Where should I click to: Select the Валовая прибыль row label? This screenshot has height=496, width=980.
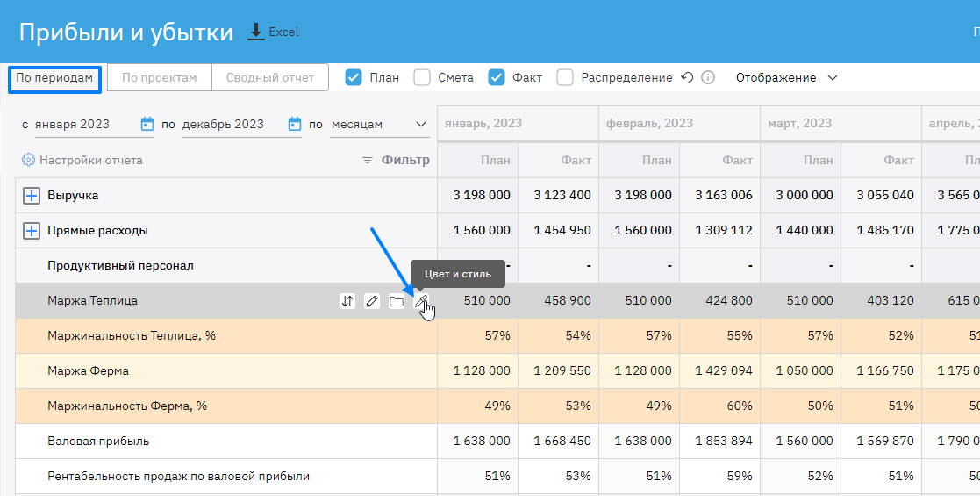[x=99, y=441]
